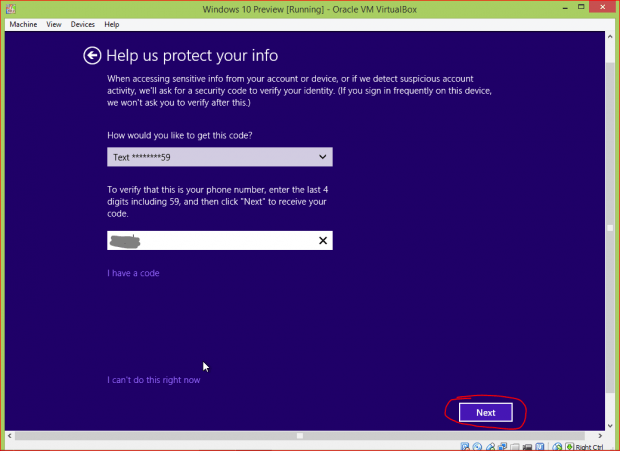Screen dimensions: 620x451
Task: Click the VirtualBox app icon in the title bar
Action: pos(11,9)
